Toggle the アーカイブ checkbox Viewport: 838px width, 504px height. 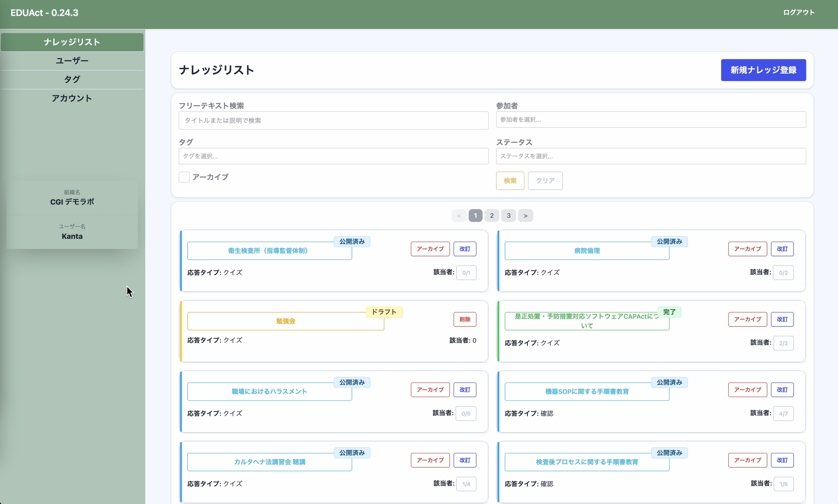[184, 177]
